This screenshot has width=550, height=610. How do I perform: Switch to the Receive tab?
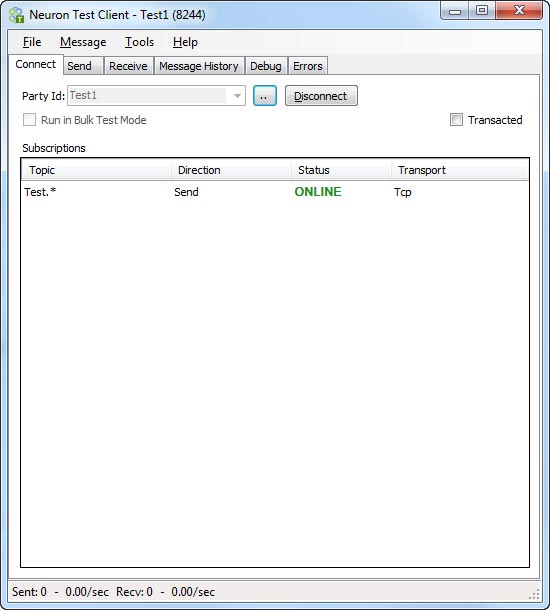coord(128,66)
